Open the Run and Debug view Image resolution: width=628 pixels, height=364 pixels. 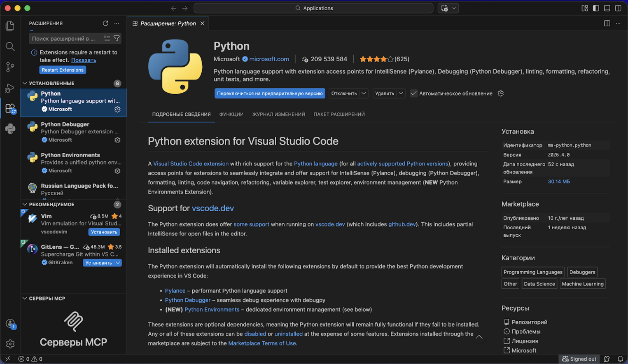point(10,88)
